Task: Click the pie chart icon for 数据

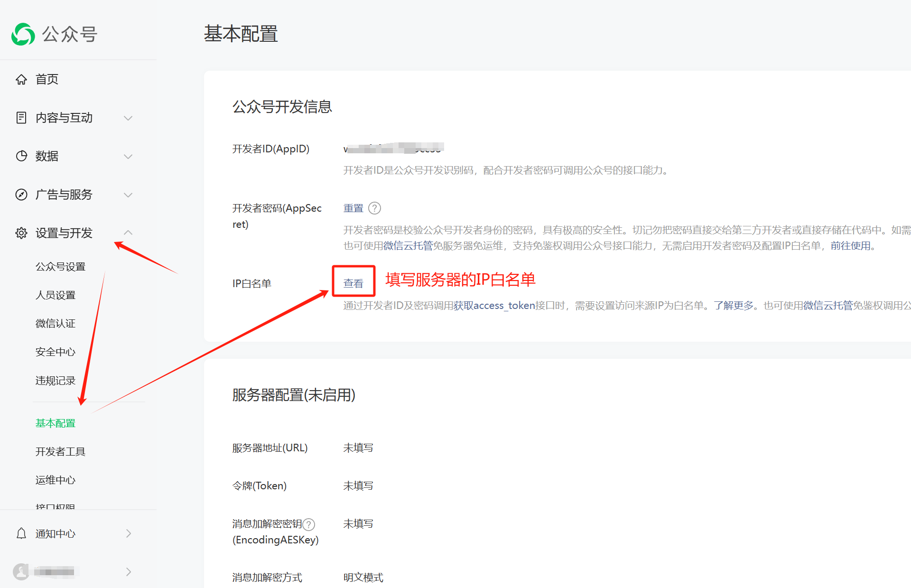Action: coord(21,156)
